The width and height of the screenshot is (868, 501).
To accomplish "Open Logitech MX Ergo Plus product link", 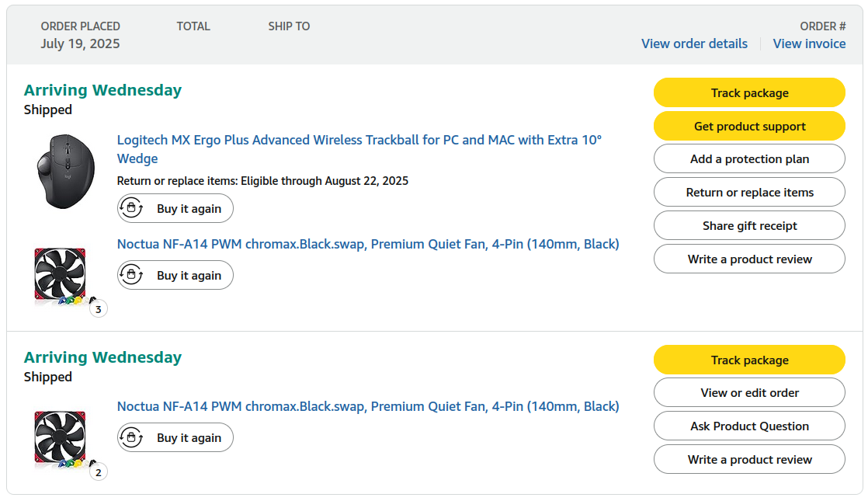I will click(359, 149).
